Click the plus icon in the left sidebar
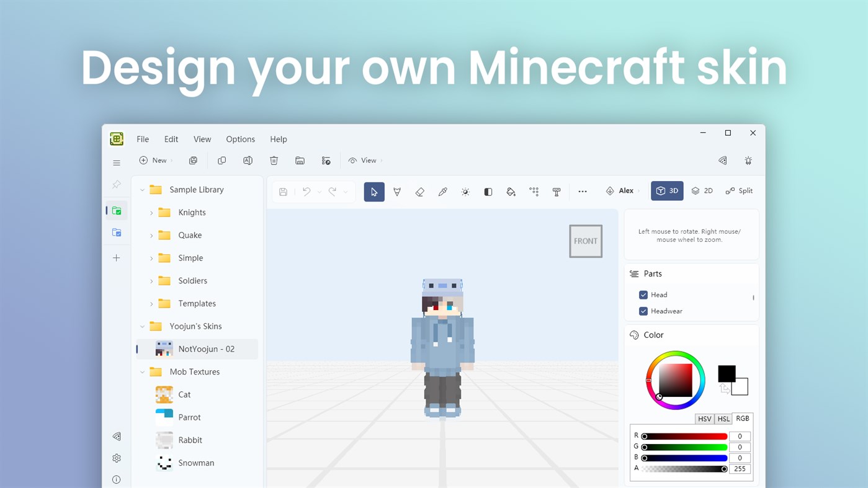This screenshot has height=488, width=868. coord(117,257)
